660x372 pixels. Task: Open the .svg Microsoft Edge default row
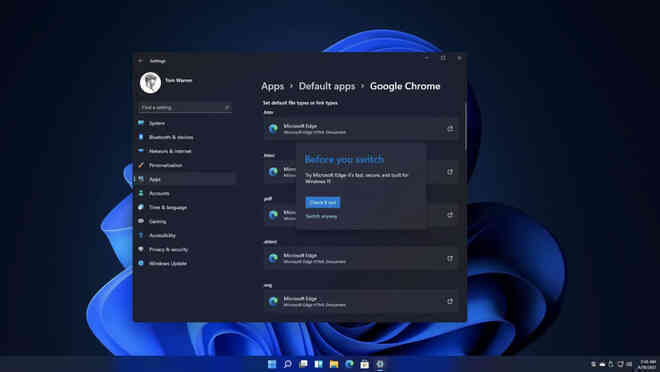pyautogui.click(x=361, y=301)
